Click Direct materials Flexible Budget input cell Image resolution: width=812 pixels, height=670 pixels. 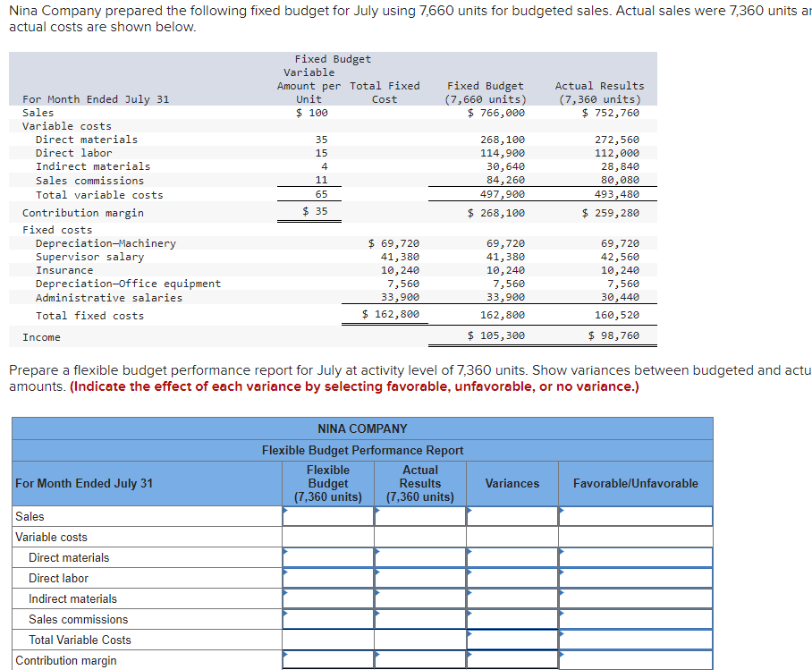(x=329, y=557)
